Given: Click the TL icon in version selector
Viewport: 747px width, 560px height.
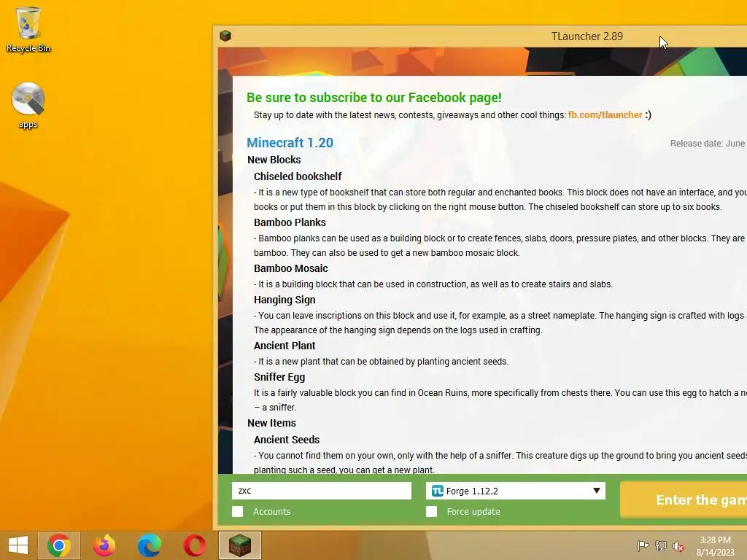Looking at the screenshot, I should pyautogui.click(x=438, y=491).
